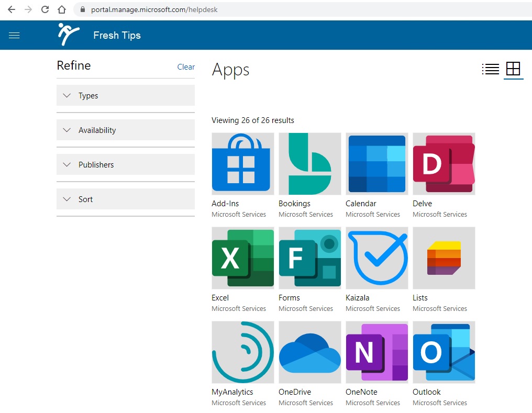Click the Fresh Tips company logo
Viewport: 532px width, 413px height.
click(x=68, y=34)
